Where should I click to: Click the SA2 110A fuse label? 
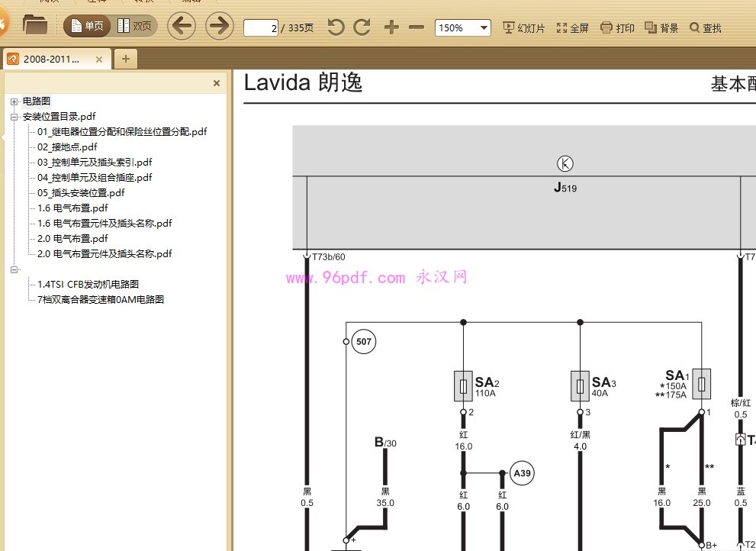487,387
